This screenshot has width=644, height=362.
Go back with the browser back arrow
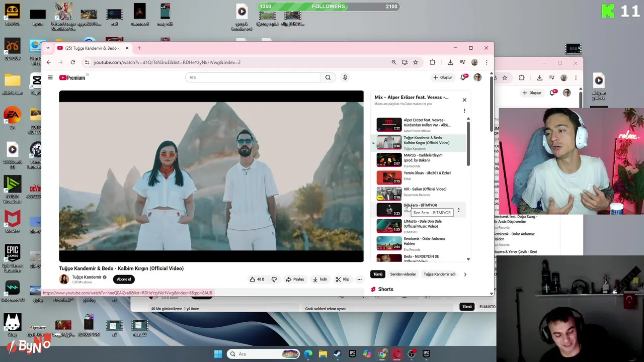(x=48, y=62)
